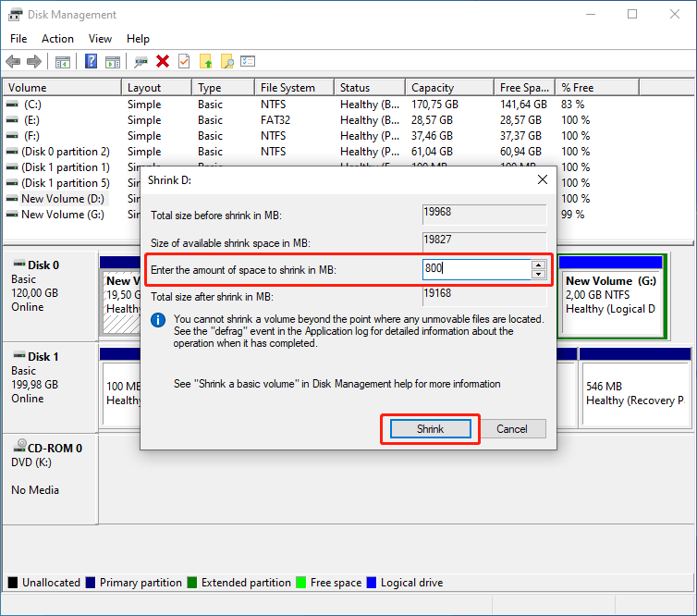Sort by the Status column header
697x616 pixels.
coord(370,88)
